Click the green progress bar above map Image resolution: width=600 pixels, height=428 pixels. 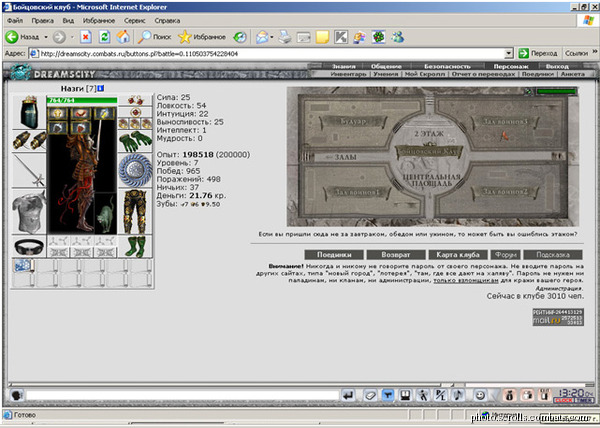[x=556, y=91]
